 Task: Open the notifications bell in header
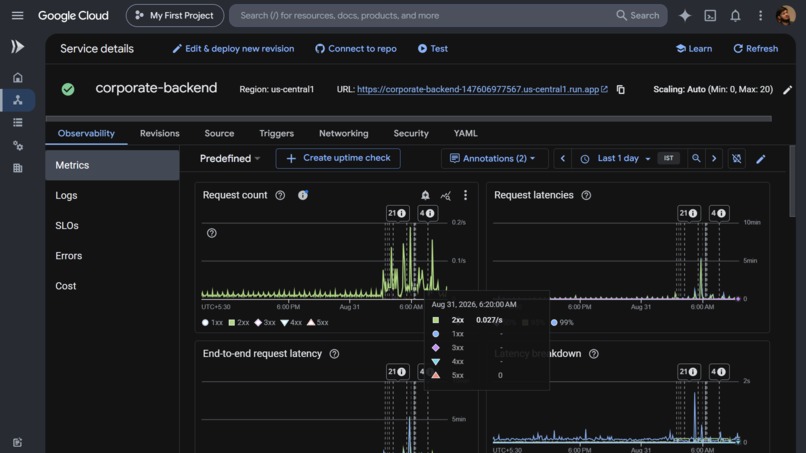[x=735, y=15]
